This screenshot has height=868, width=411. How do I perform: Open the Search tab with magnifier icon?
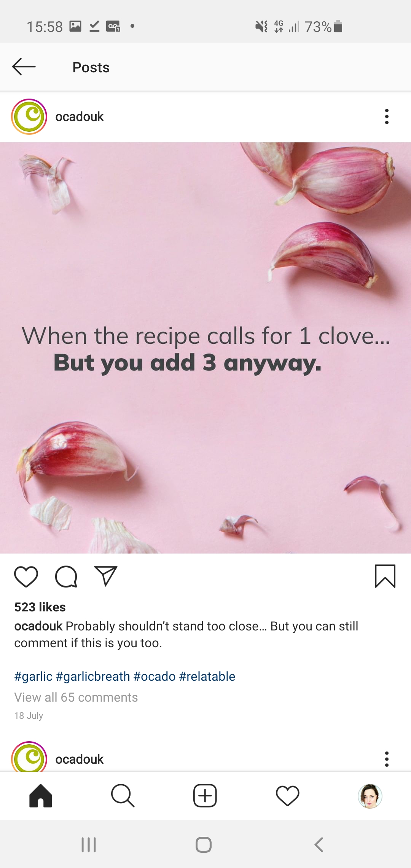(123, 796)
